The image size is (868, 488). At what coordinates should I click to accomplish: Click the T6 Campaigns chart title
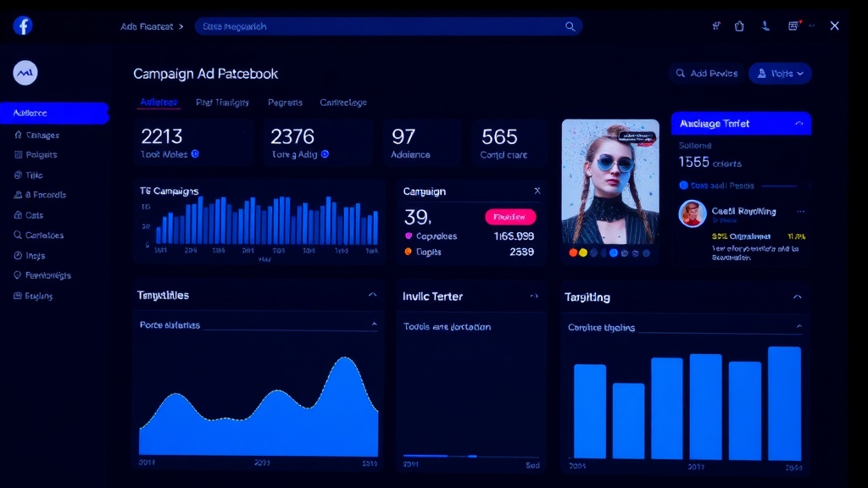pyautogui.click(x=169, y=191)
